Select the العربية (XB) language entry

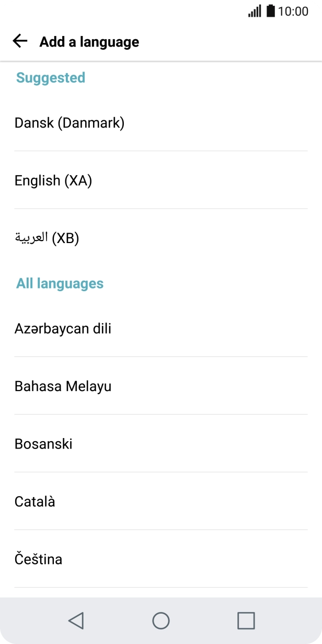click(x=46, y=238)
